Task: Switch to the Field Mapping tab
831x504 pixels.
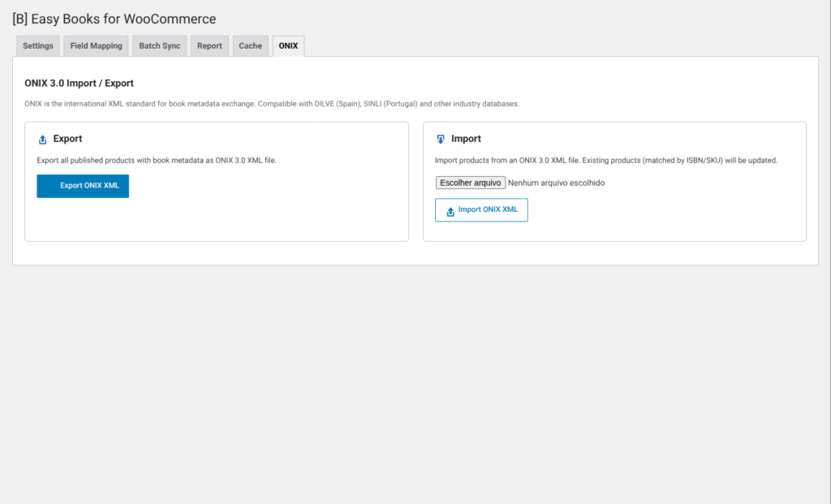Action: 96,46
